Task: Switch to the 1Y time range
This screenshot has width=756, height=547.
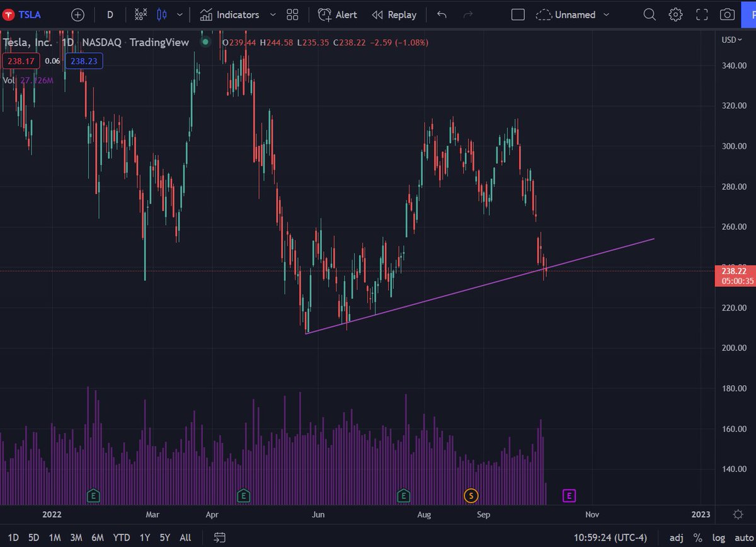Action: click(x=144, y=538)
